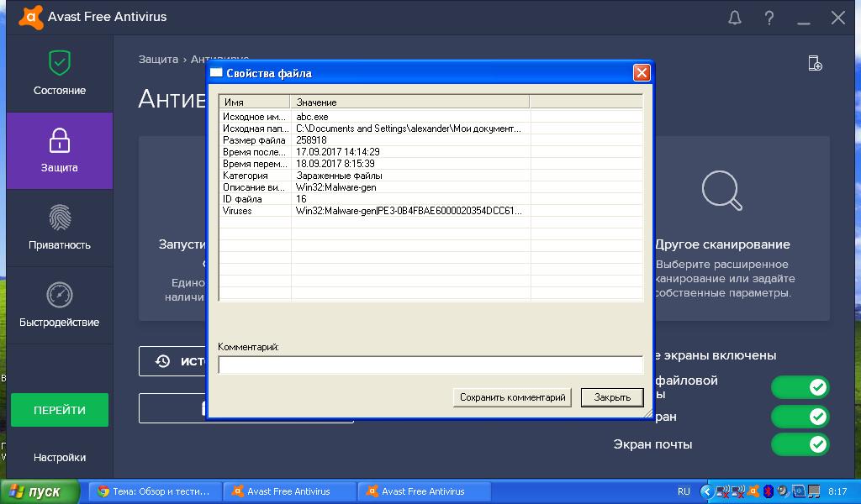The width and height of the screenshot is (861, 504).
Task: Open Avast help question mark
Action: tap(769, 18)
